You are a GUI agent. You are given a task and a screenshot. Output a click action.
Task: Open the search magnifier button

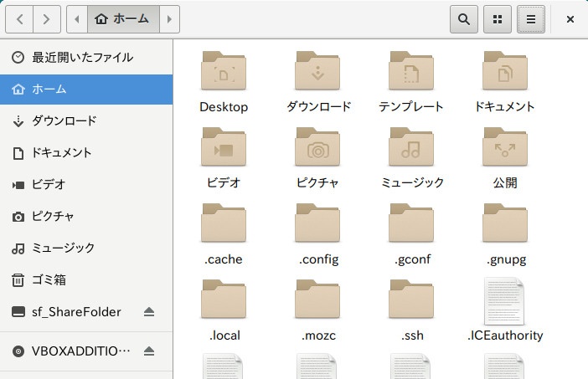click(464, 19)
